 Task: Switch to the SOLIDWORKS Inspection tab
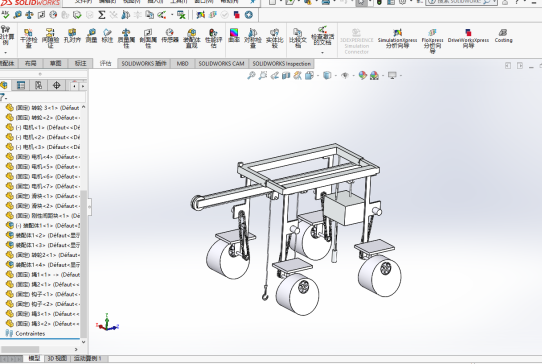tap(281, 64)
